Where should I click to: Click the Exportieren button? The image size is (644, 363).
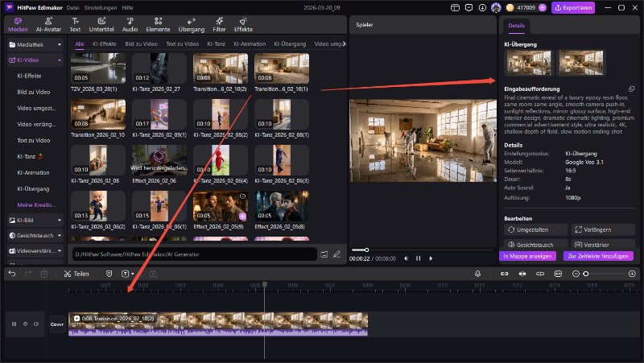[x=573, y=7]
